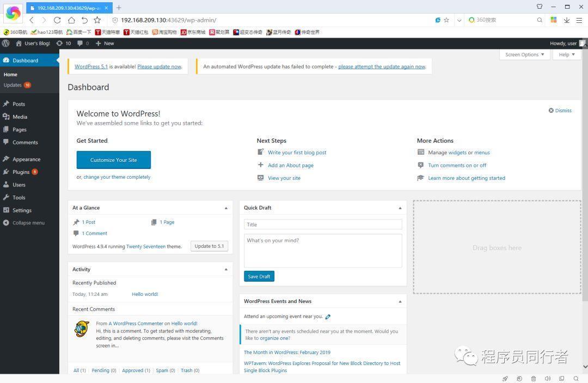Click the Twenty Seventeen theme link
The height and width of the screenshot is (383, 588).
[146, 246]
